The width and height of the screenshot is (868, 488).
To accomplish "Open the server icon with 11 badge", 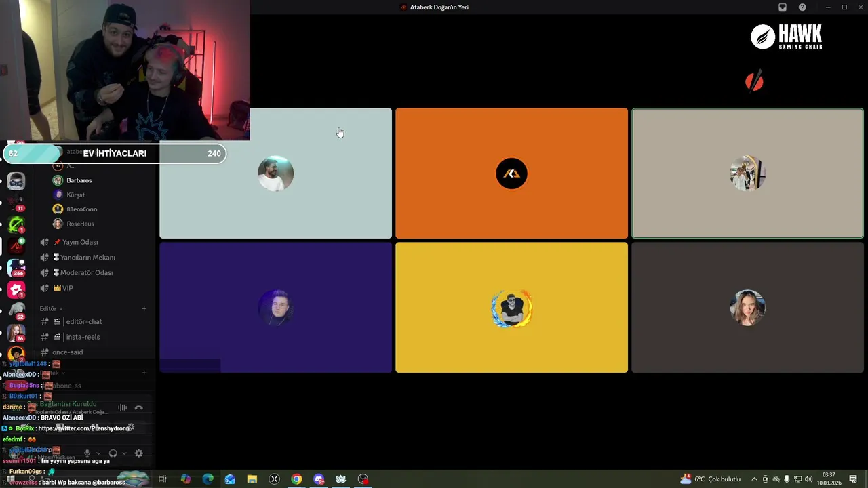I will point(16,202).
